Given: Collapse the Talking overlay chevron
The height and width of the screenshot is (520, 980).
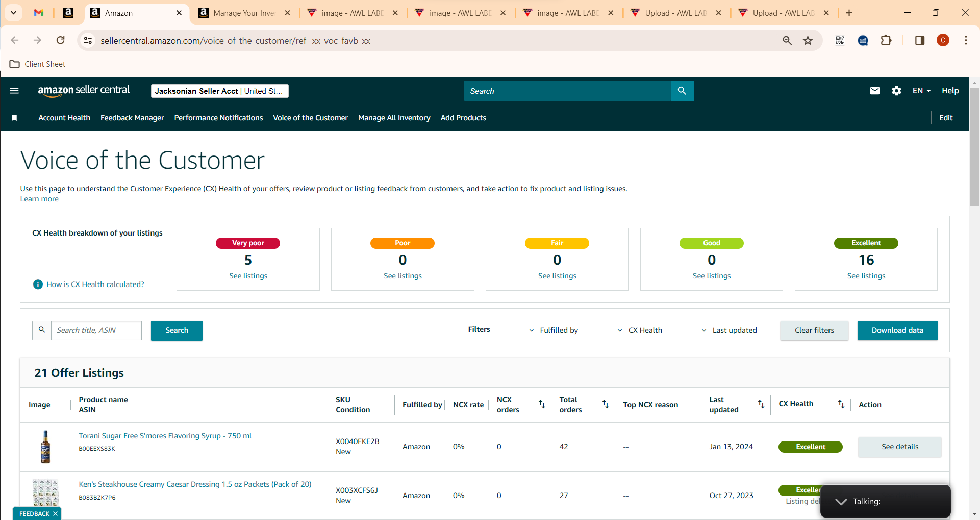Looking at the screenshot, I should (x=841, y=502).
